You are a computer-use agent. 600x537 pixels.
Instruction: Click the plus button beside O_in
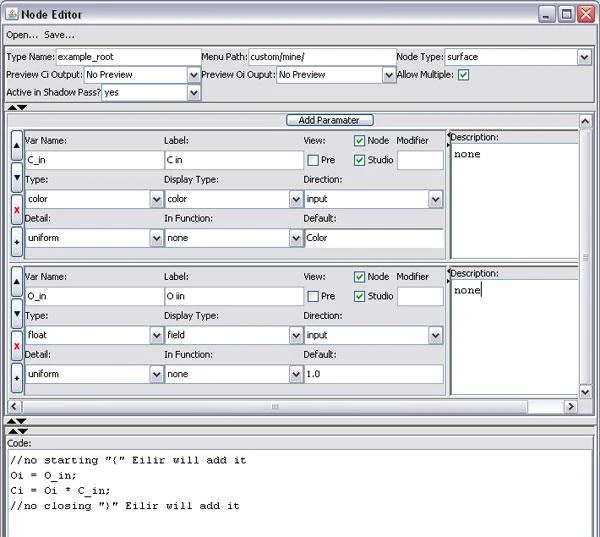pyautogui.click(x=17, y=377)
